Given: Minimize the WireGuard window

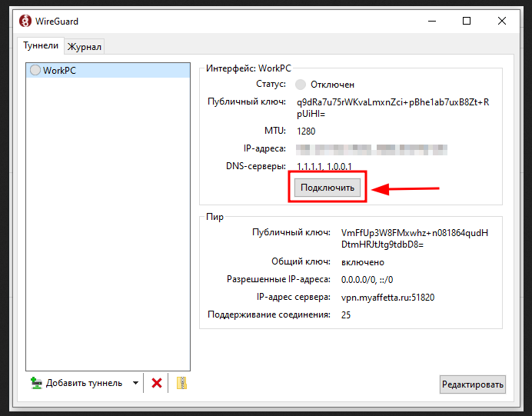Looking at the screenshot, I should coord(430,22).
